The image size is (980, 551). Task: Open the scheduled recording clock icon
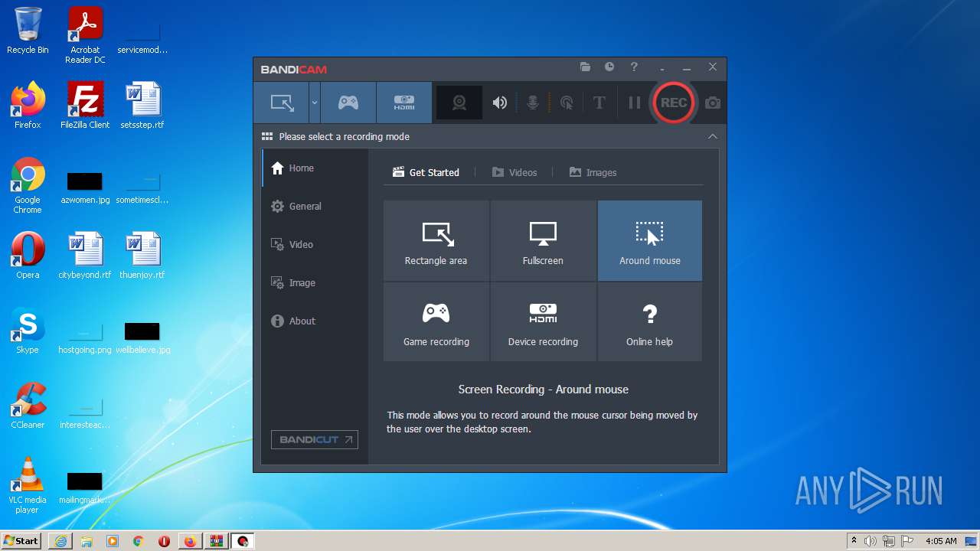[x=609, y=67]
